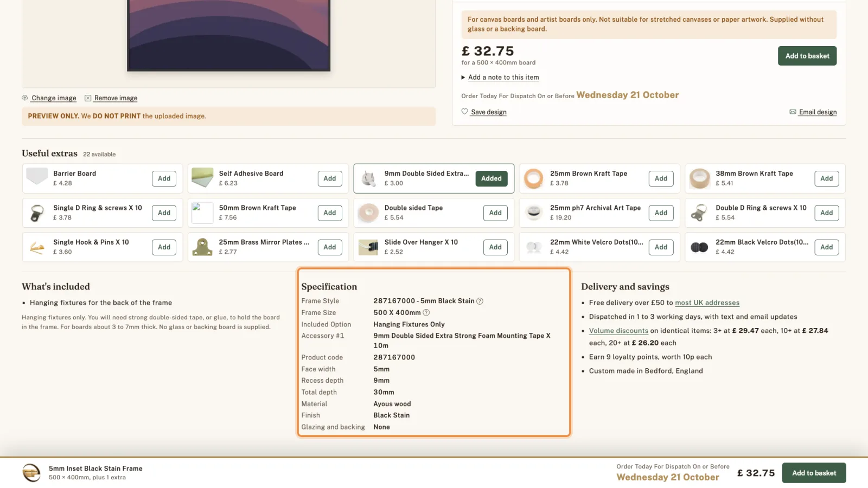The image size is (868, 488).
Task: Click the Change image upload icon
Action: pos(25,98)
